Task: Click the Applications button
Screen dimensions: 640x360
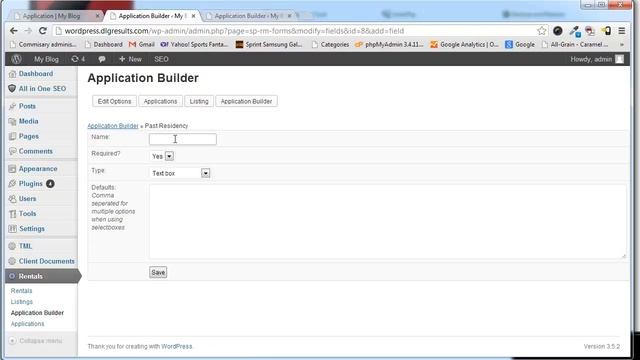Action: coord(160,101)
